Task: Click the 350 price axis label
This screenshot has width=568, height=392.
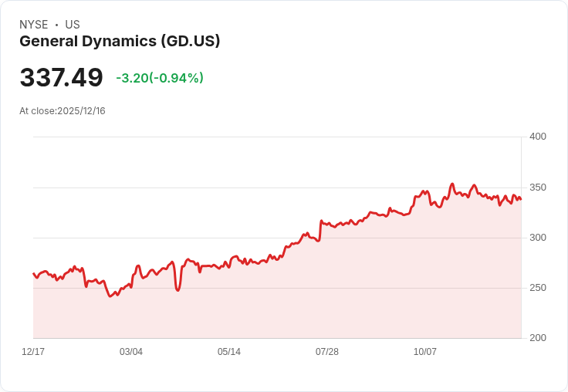Action: pos(538,188)
